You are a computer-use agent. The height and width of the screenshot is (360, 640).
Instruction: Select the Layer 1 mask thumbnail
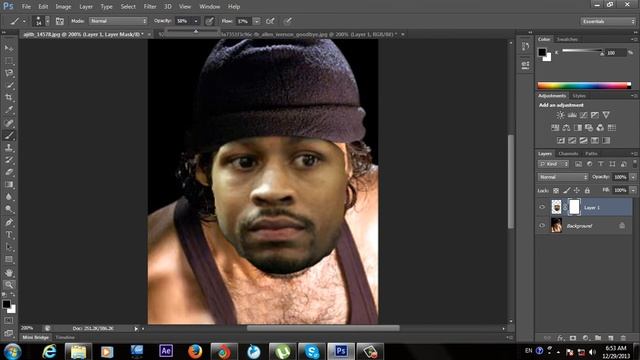574,207
